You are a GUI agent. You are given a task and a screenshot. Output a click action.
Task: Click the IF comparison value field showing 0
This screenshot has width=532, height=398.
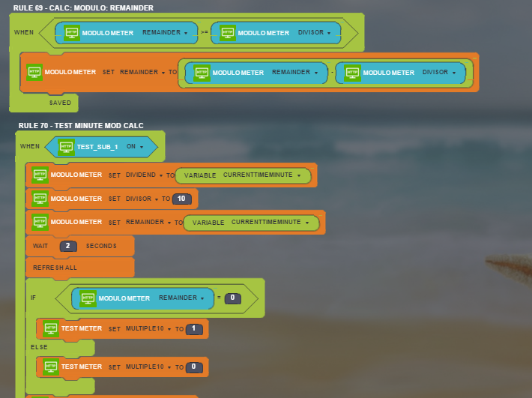232,298
